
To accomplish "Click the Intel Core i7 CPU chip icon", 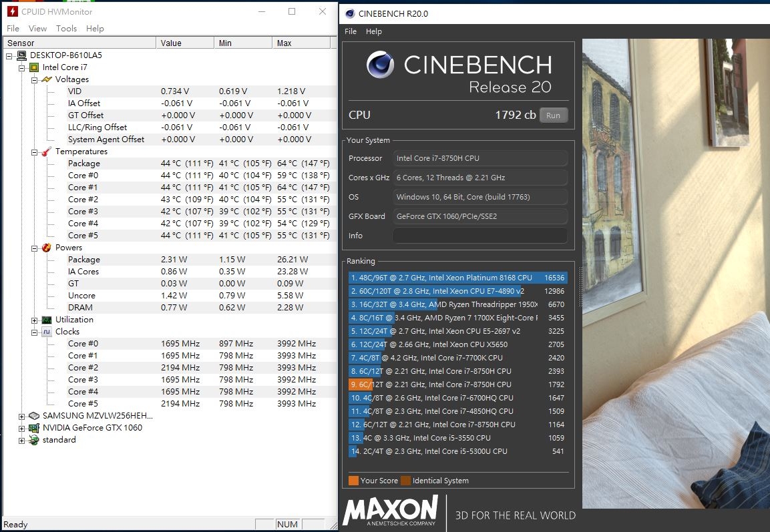I will coord(34,67).
